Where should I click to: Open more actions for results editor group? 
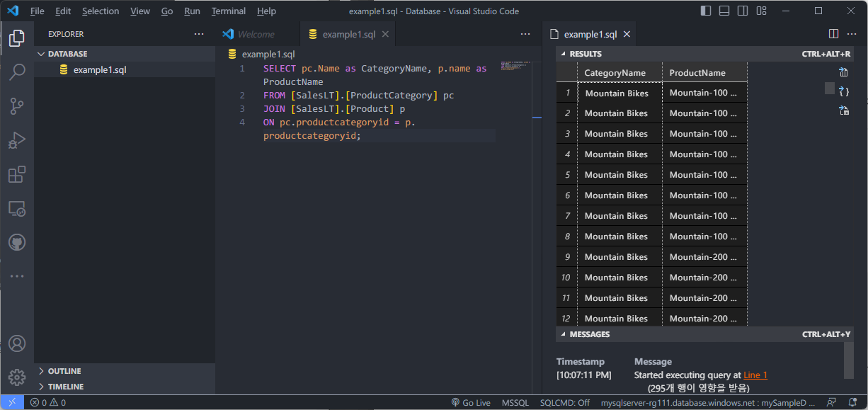tap(852, 34)
